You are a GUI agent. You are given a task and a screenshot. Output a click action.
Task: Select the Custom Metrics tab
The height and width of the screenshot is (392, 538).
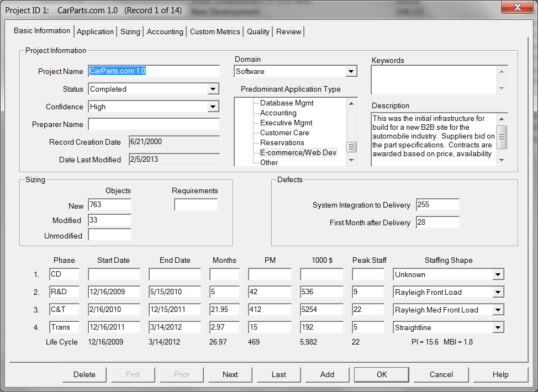click(x=215, y=31)
